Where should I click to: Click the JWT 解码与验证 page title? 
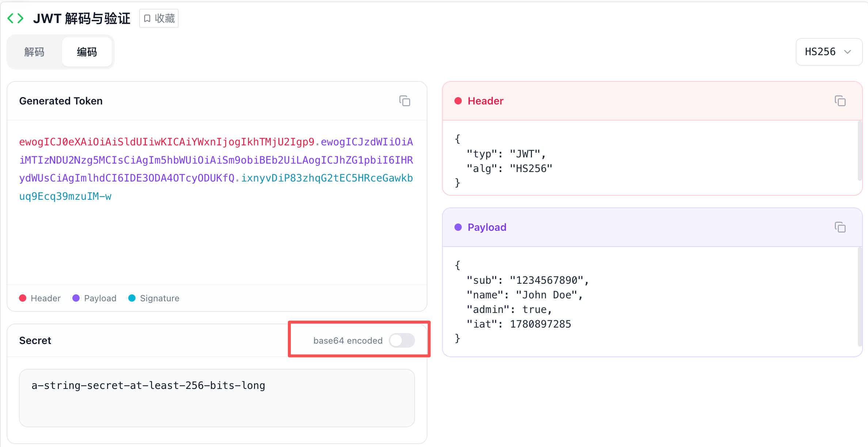pos(81,18)
